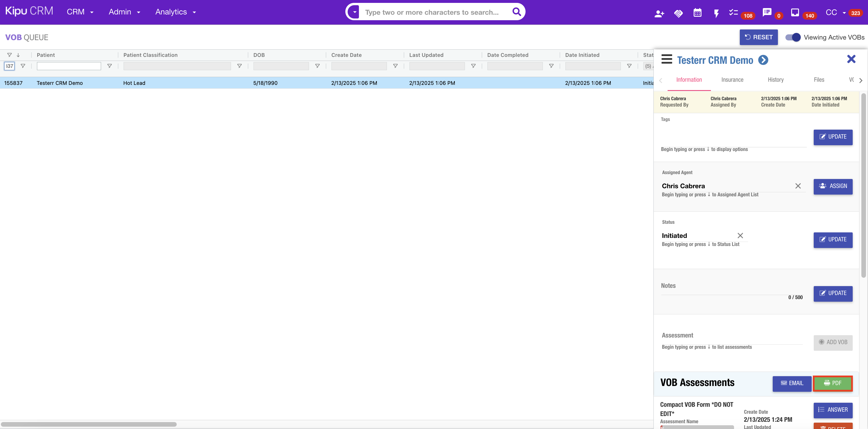The width and height of the screenshot is (868, 429).
Task: Click the filter icon beside the ID filter box
Action: (23, 66)
